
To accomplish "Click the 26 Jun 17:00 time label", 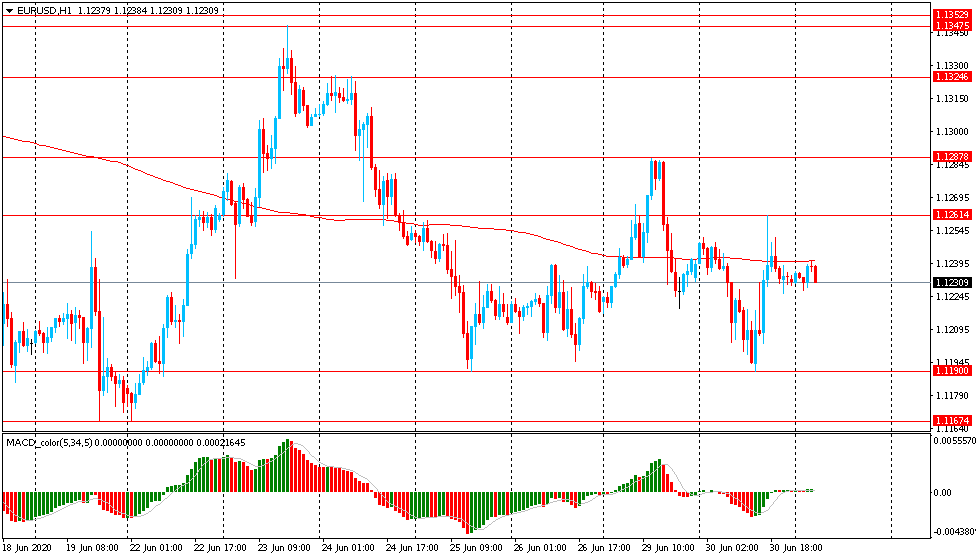I will [x=604, y=548].
